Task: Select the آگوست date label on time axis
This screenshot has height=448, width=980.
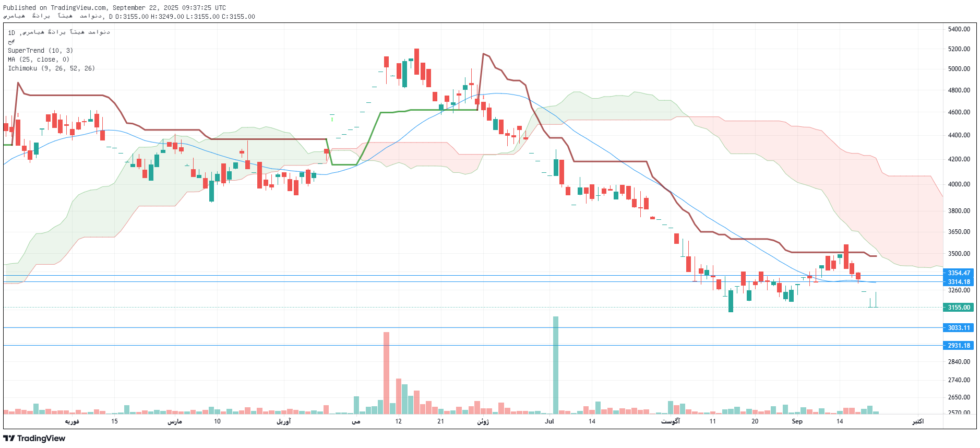Action: 671,421
